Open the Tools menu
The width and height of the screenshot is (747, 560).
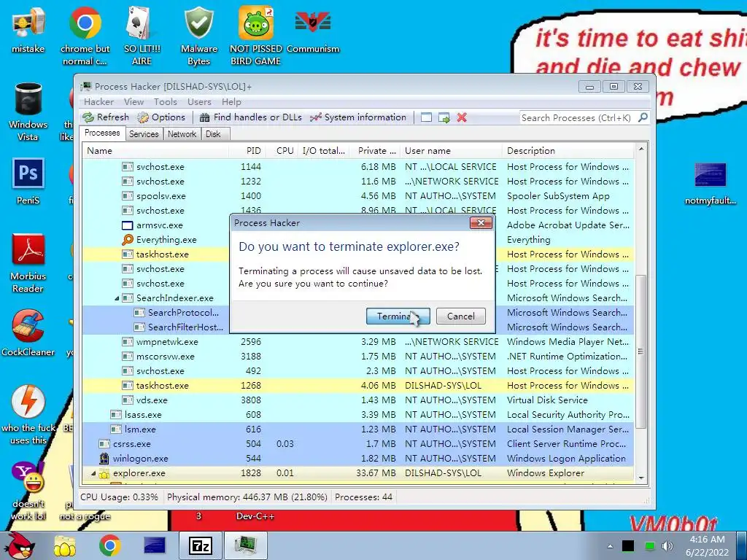166,102
